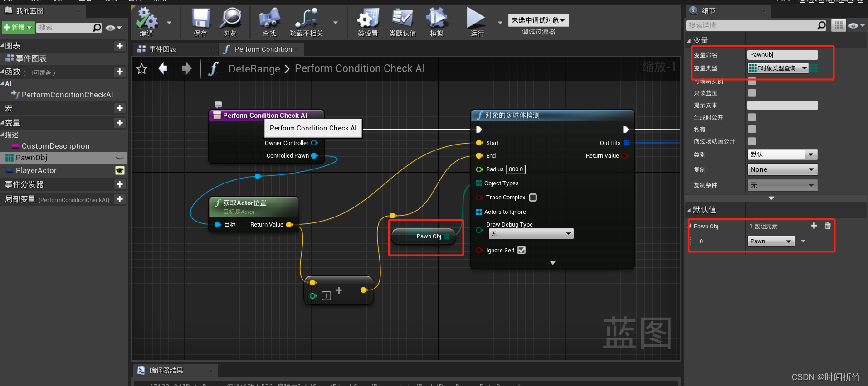Viewport: 868px width, 386px height.
Task: Toggle PlayerActor visibility eye
Action: pyautogui.click(x=120, y=170)
